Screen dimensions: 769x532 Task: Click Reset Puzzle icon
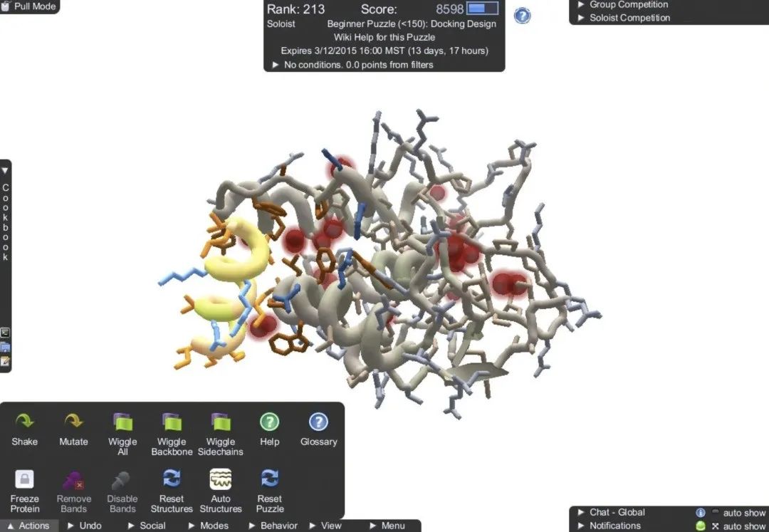coord(270,479)
